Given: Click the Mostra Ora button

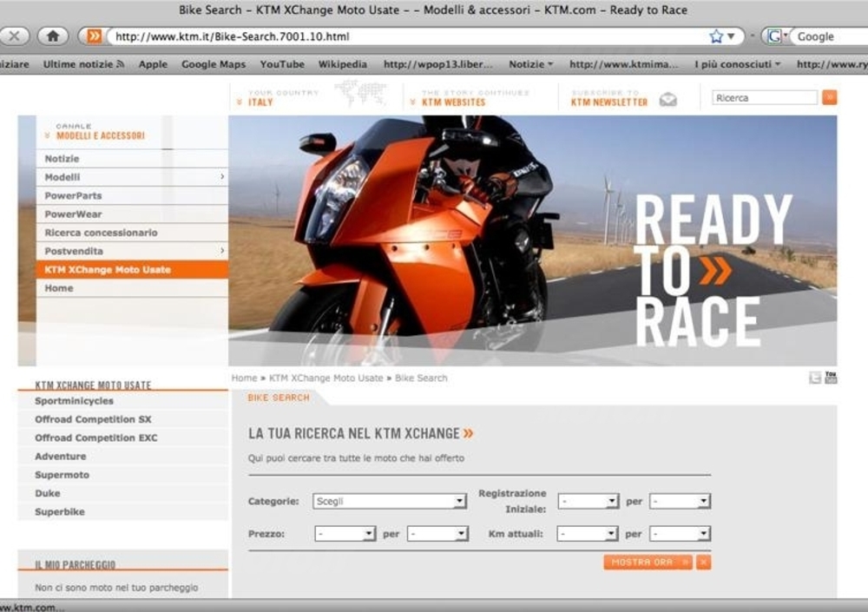Looking at the screenshot, I should pyautogui.click(x=647, y=563).
